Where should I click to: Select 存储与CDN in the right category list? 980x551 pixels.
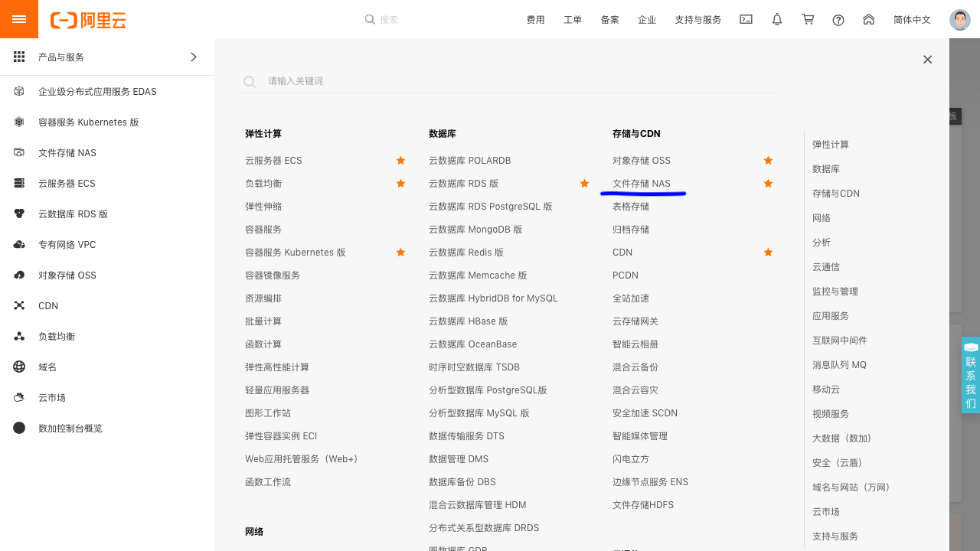point(835,193)
